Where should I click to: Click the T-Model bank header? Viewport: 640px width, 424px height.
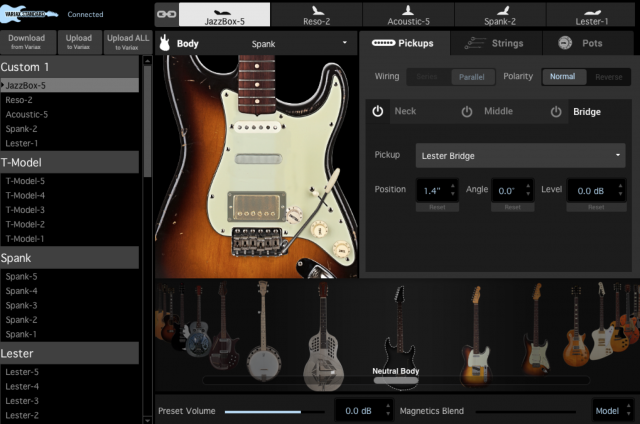(69, 162)
